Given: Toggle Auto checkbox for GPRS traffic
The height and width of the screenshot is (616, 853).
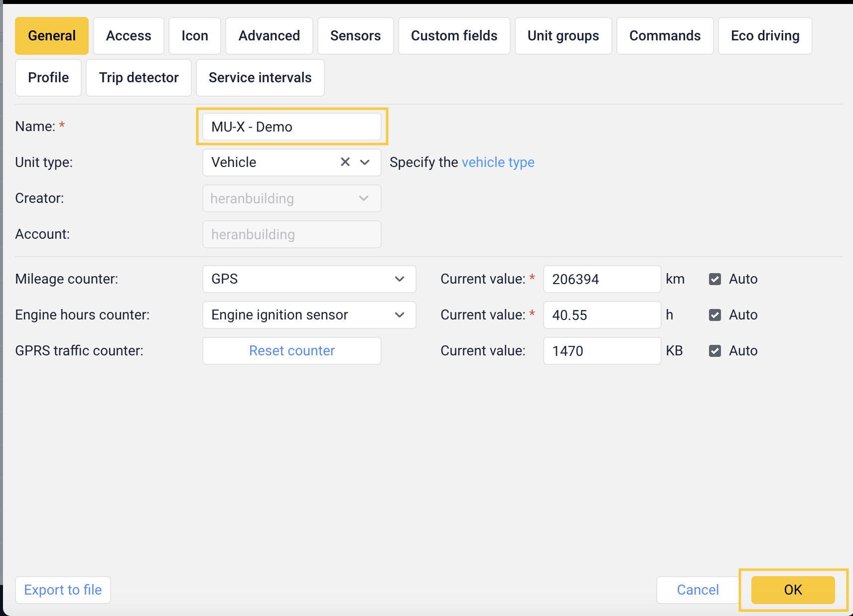Looking at the screenshot, I should tap(715, 351).
